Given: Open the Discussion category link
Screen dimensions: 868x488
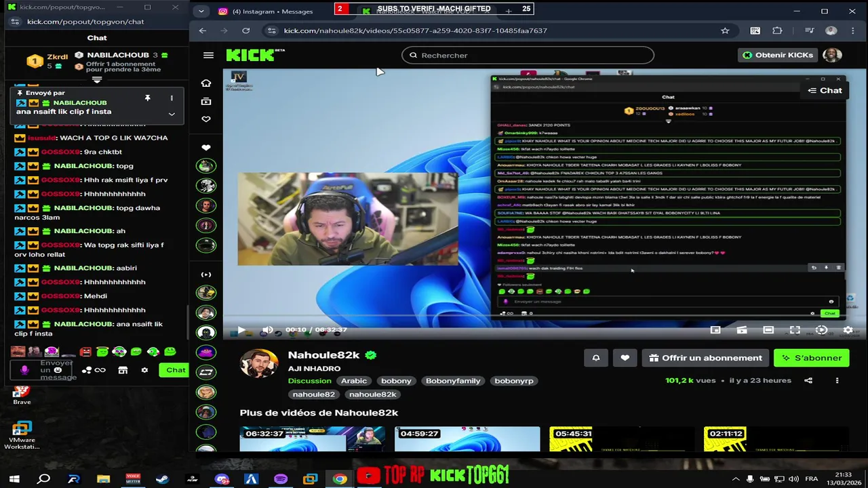Looking at the screenshot, I should [309, 381].
